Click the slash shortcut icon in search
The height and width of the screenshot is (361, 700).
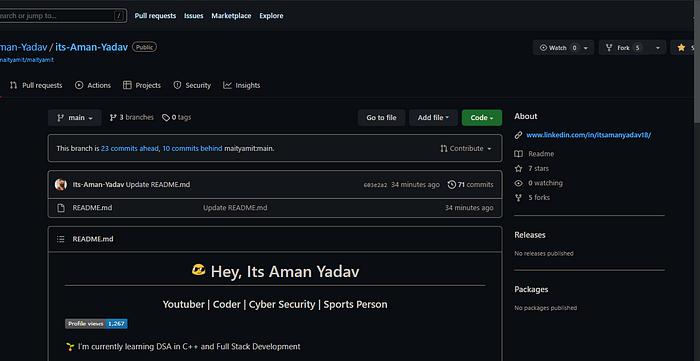[x=118, y=16]
